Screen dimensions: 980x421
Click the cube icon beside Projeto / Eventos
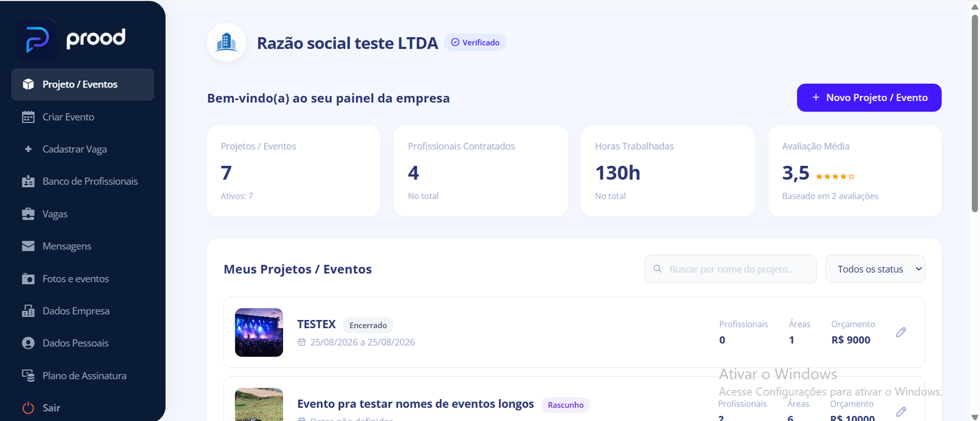(28, 84)
